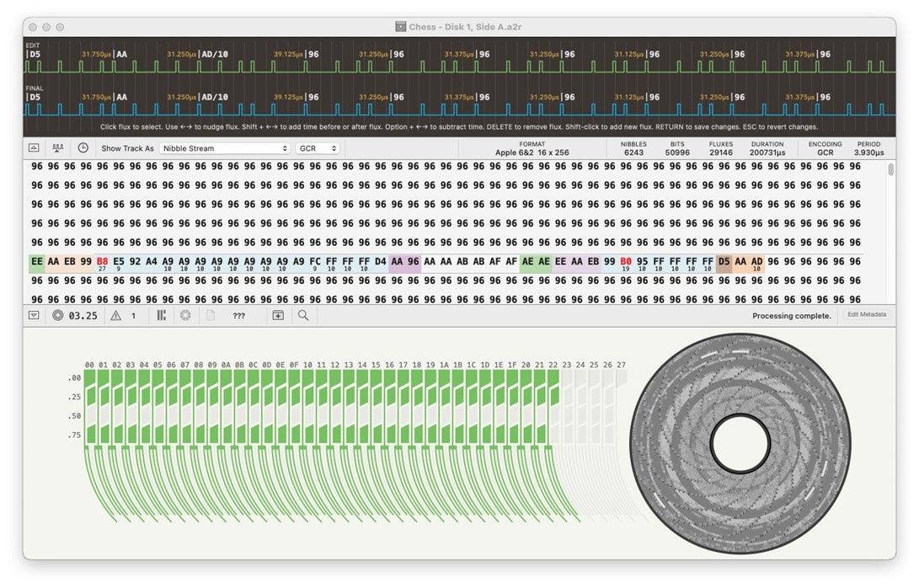This screenshot has height=588, width=919.
Task: Click the file icon in the window title
Action: coord(400,27)
